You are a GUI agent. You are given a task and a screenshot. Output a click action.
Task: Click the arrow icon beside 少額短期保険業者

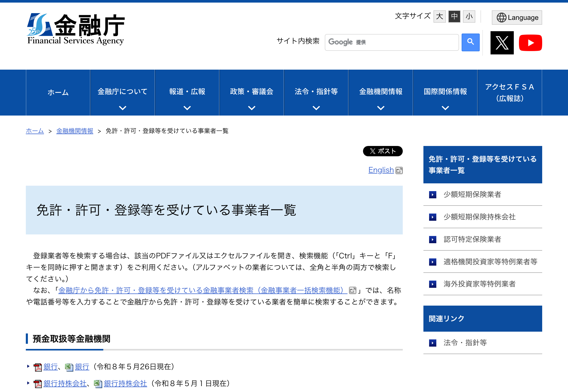coord(433,194)
